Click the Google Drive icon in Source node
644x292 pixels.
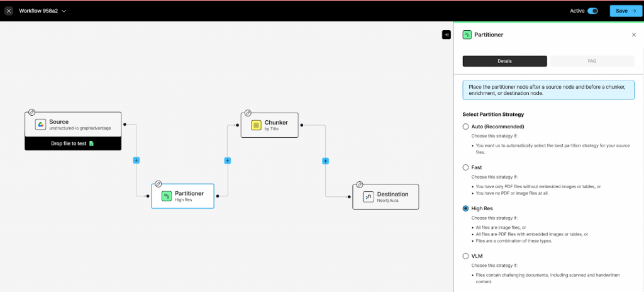pyautogui.click(x=41, y=125)
